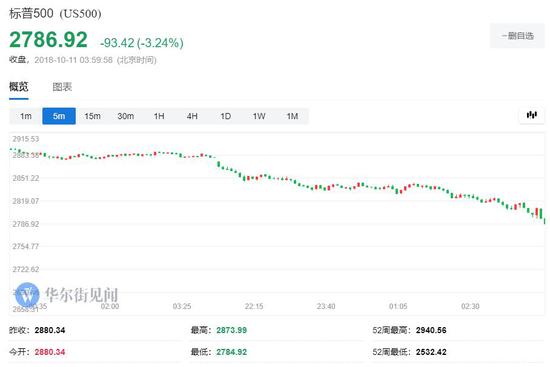This screenshot has width=550, height=367.
Task: Click the day high value 2873.99
Action: point(232,330)
